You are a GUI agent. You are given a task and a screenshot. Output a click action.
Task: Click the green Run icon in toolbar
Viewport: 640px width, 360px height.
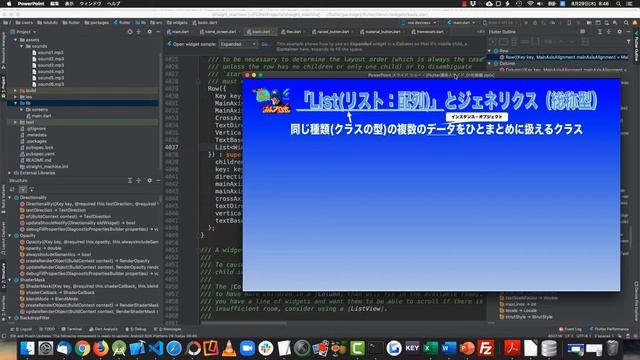tap(526, 23)
